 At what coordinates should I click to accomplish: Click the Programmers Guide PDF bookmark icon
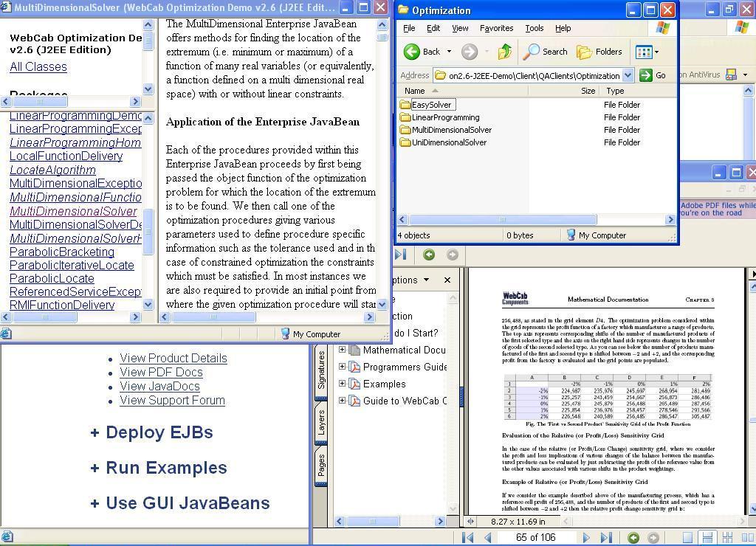355,367
